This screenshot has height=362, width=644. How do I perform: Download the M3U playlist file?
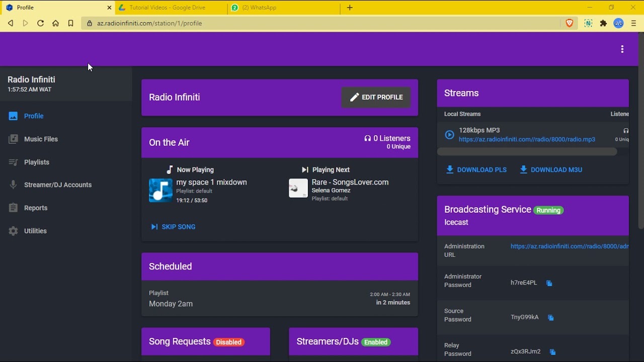[551, 170]
